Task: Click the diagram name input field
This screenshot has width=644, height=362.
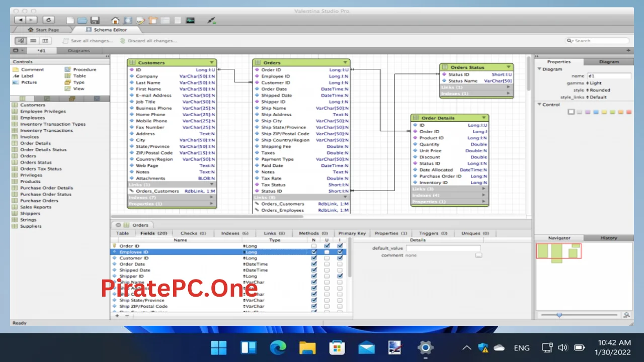Action: point(609,76)
